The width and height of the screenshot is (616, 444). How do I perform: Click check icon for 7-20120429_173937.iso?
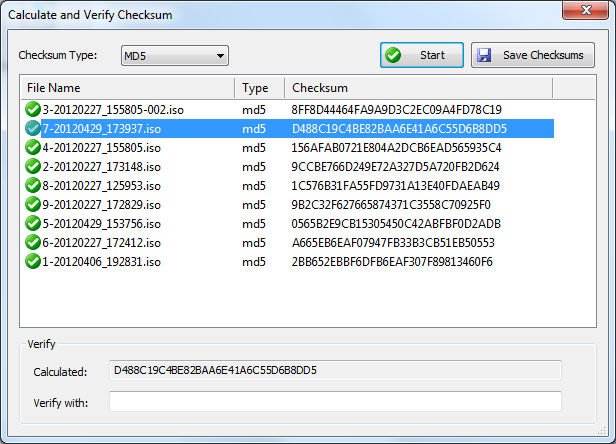coord(33,128)
